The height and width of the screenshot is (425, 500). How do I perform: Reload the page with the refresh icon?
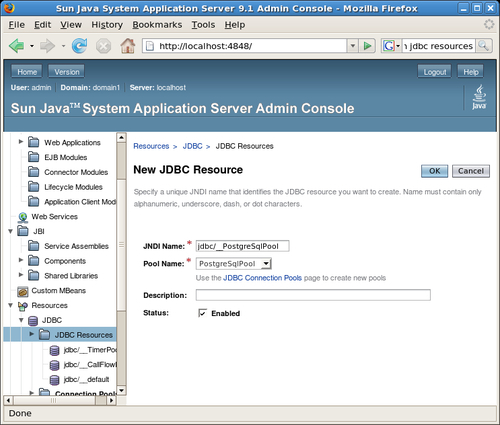[x=80, y=46]
